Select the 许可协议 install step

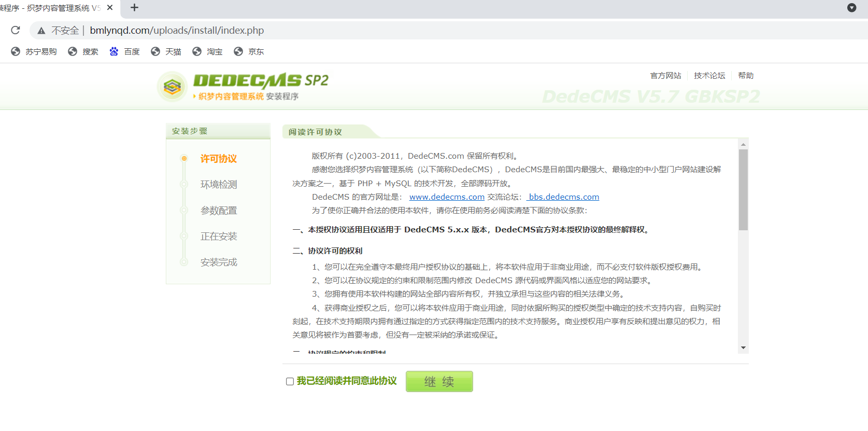pyautogui.click(x=219, y=159)
